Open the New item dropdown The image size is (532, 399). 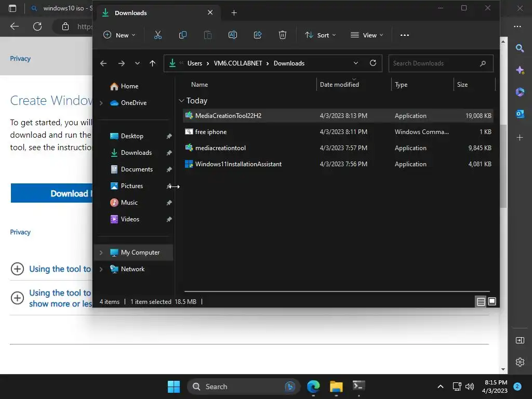click(x=119, y=35)
